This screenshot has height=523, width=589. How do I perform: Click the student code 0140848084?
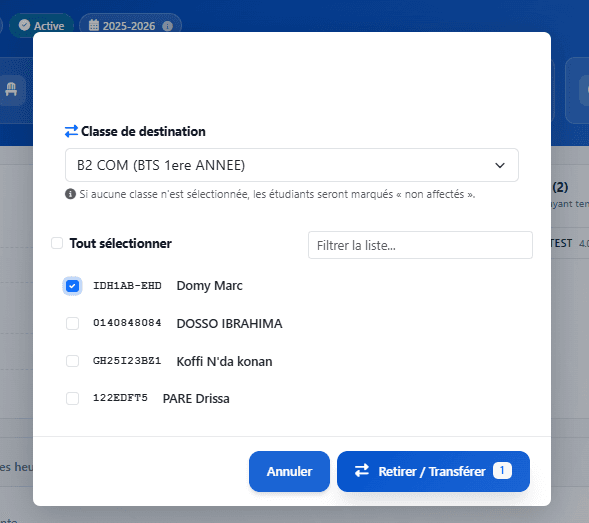click(127, 323)
